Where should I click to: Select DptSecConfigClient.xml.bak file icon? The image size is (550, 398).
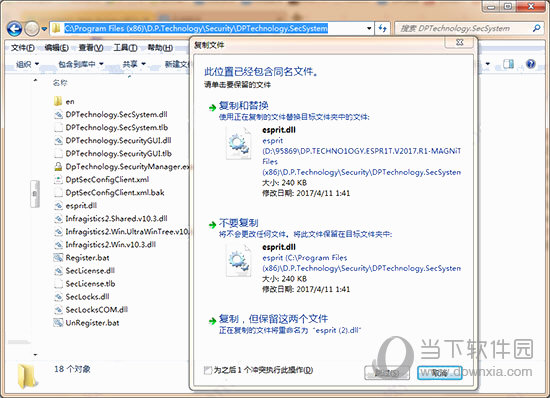[58, 193]
